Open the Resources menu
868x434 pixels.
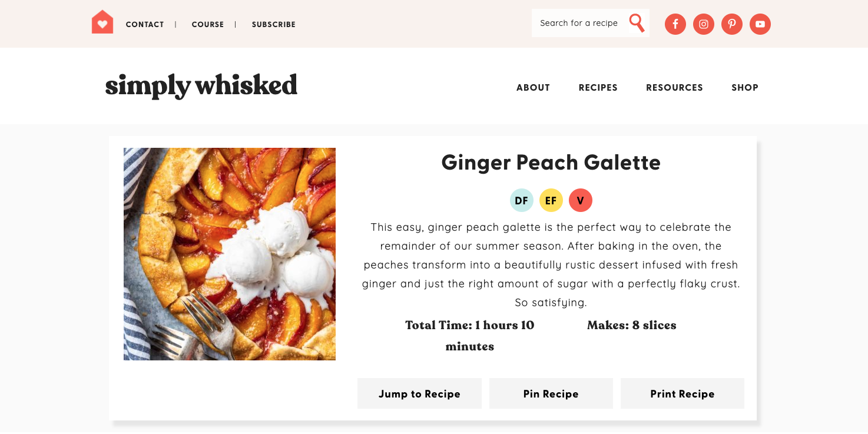tap(674, 88)
